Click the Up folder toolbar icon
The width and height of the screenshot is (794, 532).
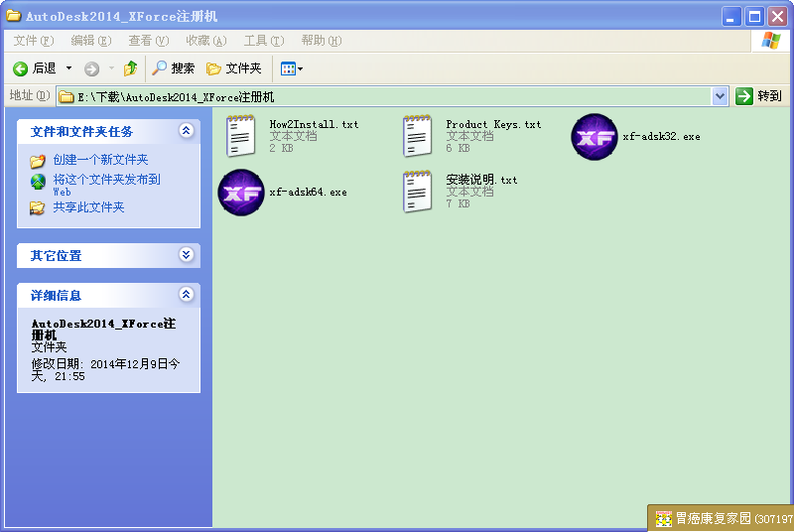coord(130,68)
